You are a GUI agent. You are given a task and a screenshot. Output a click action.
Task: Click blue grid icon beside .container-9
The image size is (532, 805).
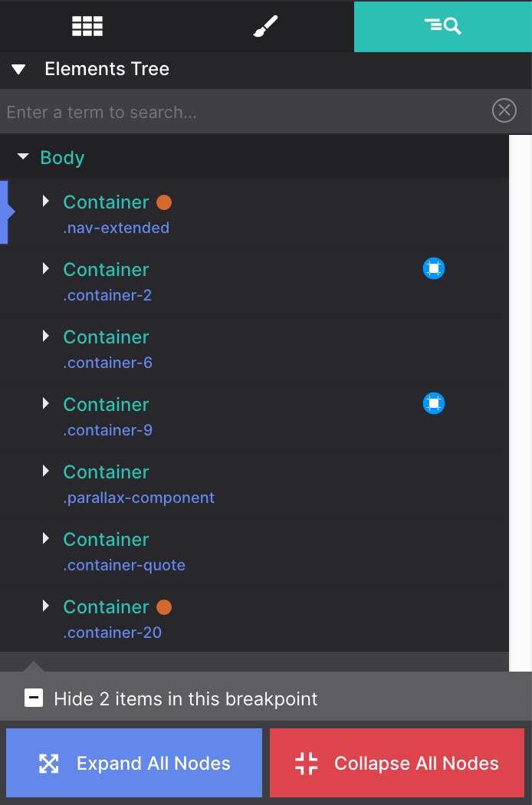click(x=434, y=403)
